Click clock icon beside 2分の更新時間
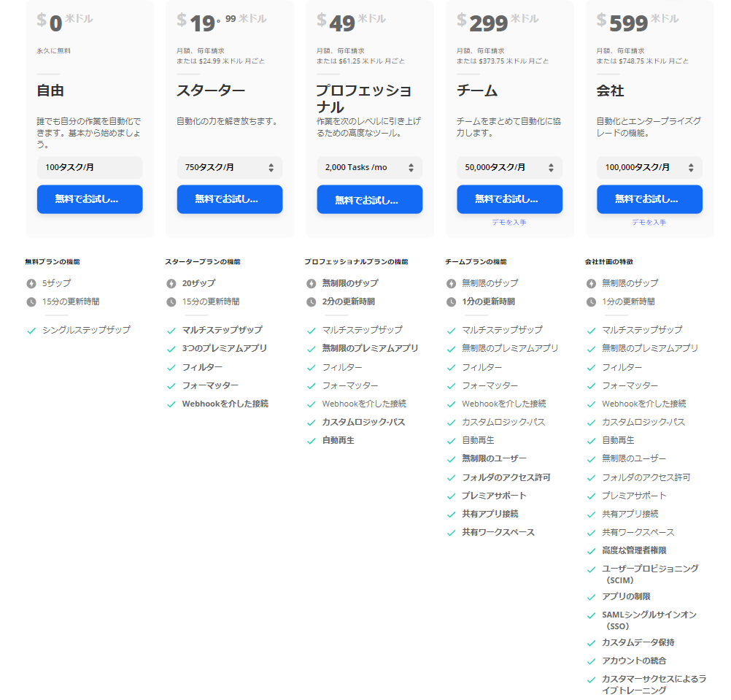This screenshot has width=731, height=700. pos(312,301)
